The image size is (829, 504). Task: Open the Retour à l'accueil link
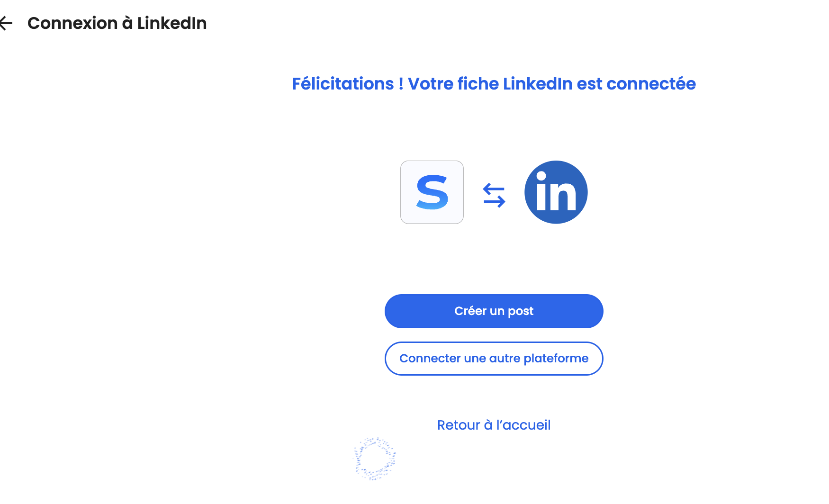coord(494,425)
